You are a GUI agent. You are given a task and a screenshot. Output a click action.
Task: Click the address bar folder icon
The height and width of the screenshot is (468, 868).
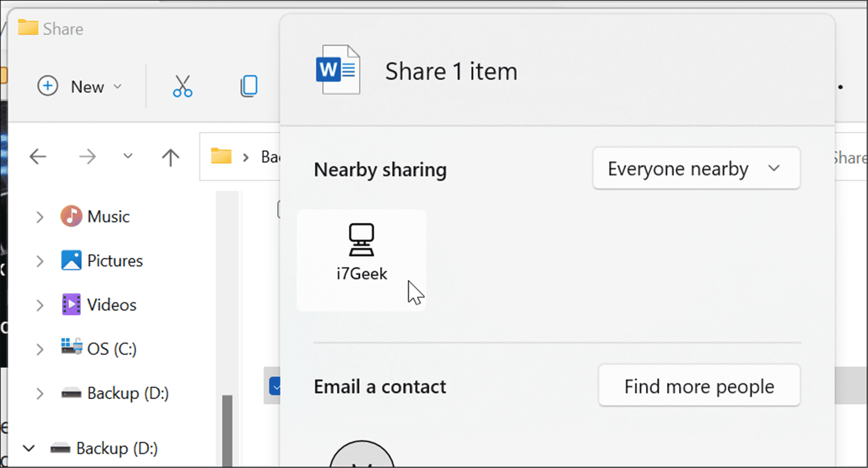[x=221, y=156]
